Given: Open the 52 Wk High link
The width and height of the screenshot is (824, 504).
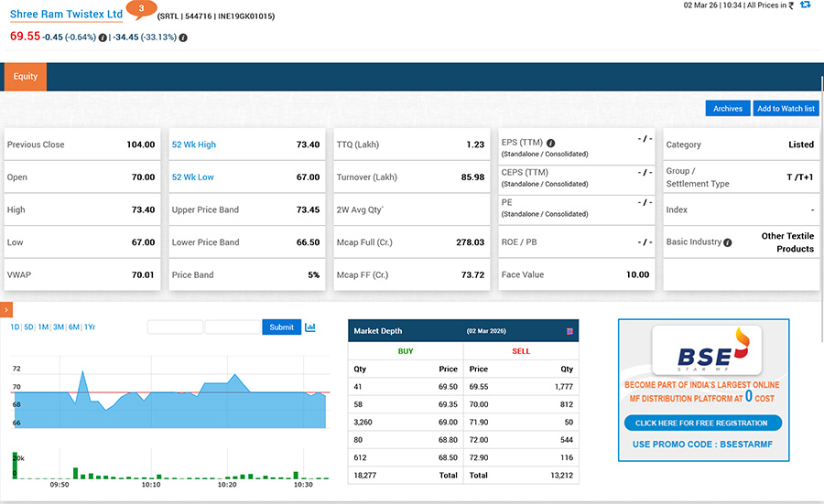Looking at the screenshot, I should click(x=194, y=145).
